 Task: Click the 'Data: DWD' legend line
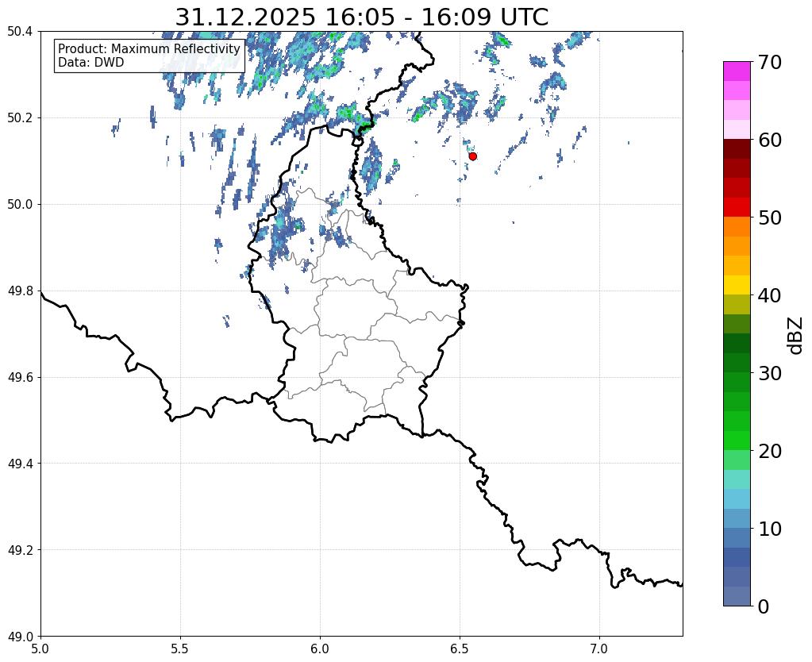tap(91, 63)
